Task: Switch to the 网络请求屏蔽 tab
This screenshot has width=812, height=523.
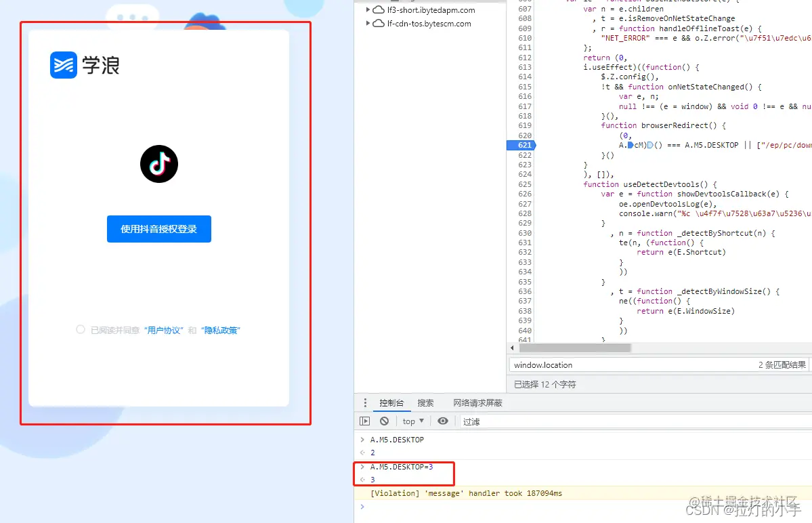Action: pos(477,403)
